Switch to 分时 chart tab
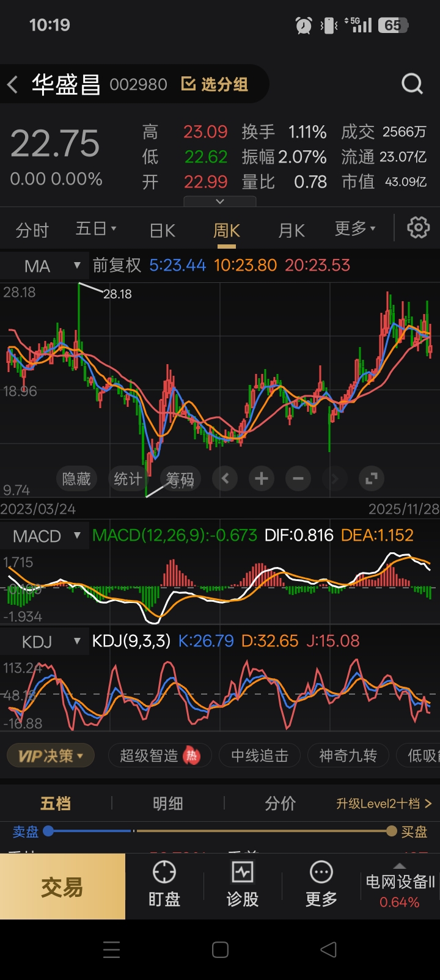Viewport: 440px width, 980px height. tap(32, 230)
